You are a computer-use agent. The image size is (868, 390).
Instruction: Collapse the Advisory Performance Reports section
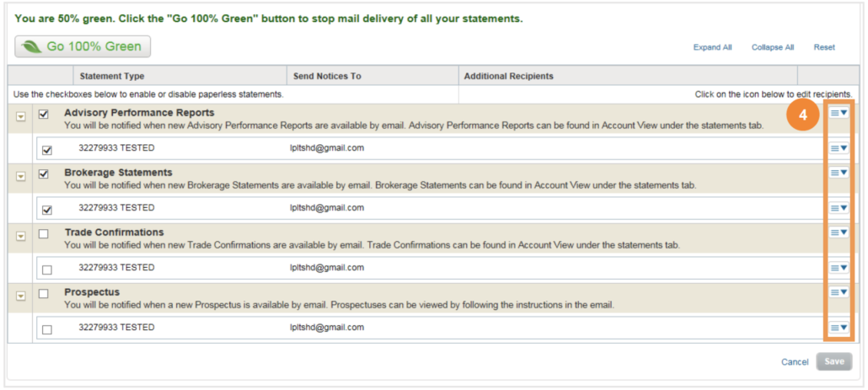tap(20, 117)
